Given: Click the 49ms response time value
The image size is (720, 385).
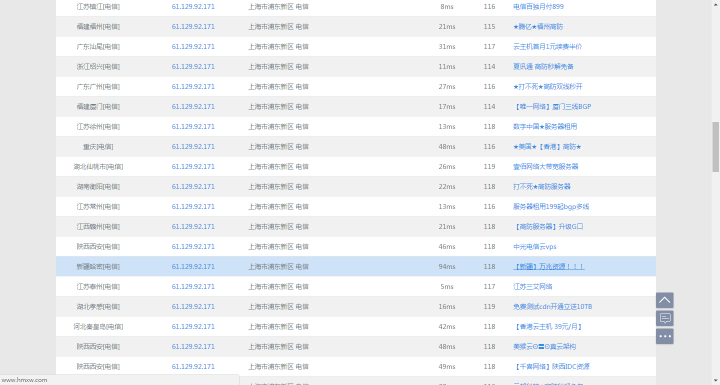Looking at the screenshot, I should point(447,367).
